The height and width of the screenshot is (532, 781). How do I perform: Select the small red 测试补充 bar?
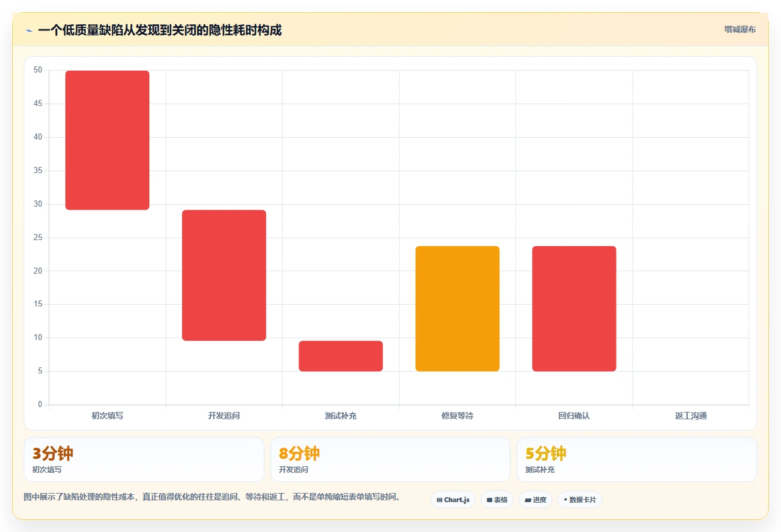pyautogui.click(x=341, y=356)
